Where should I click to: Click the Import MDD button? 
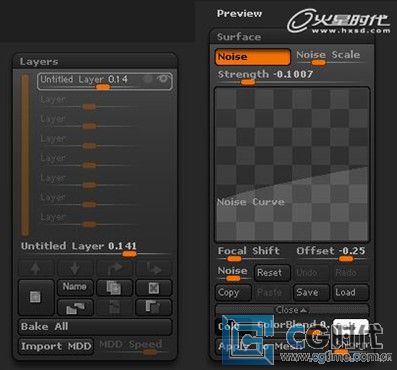click(56, 347)
